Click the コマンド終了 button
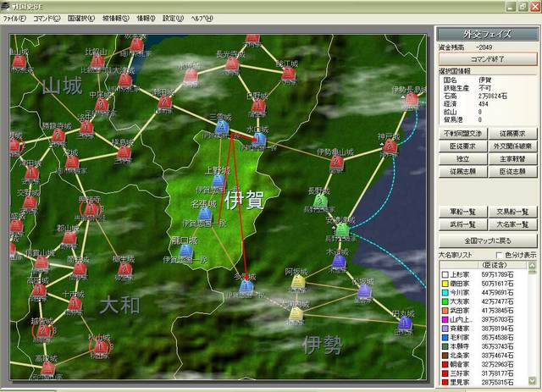This screenshot has width=542, height=392. point(488,59)
